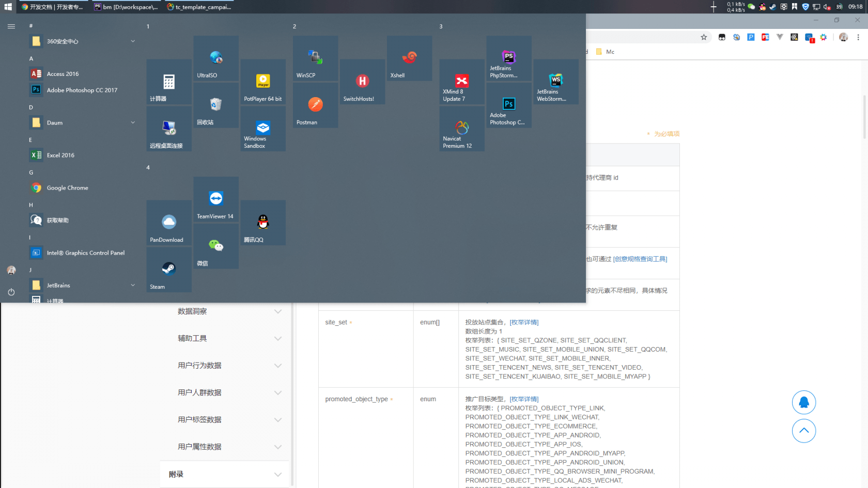The width and height of the screenshot is (868, 488).
Task: Expand the Daum folder
Action: (83, 123)
